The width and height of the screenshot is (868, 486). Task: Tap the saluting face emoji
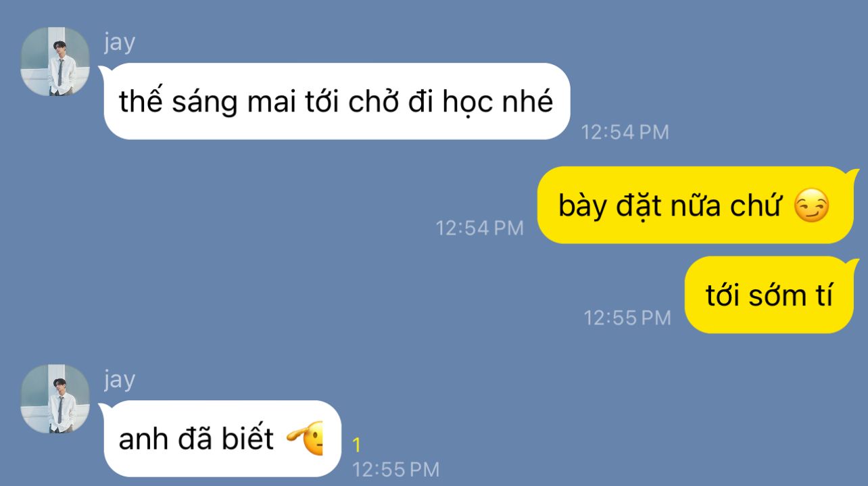[x=306, y=440]
